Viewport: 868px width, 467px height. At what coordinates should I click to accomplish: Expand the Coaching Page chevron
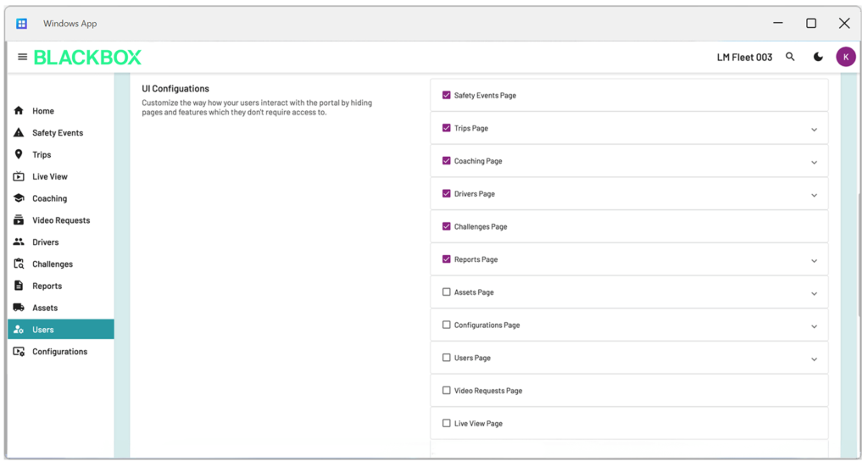click(814, 162)
